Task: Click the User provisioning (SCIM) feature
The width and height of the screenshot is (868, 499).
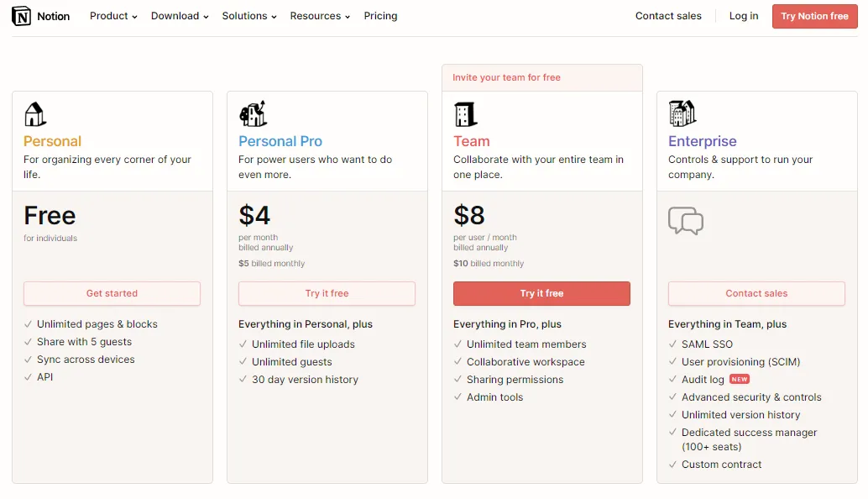Action: point(740,362)
